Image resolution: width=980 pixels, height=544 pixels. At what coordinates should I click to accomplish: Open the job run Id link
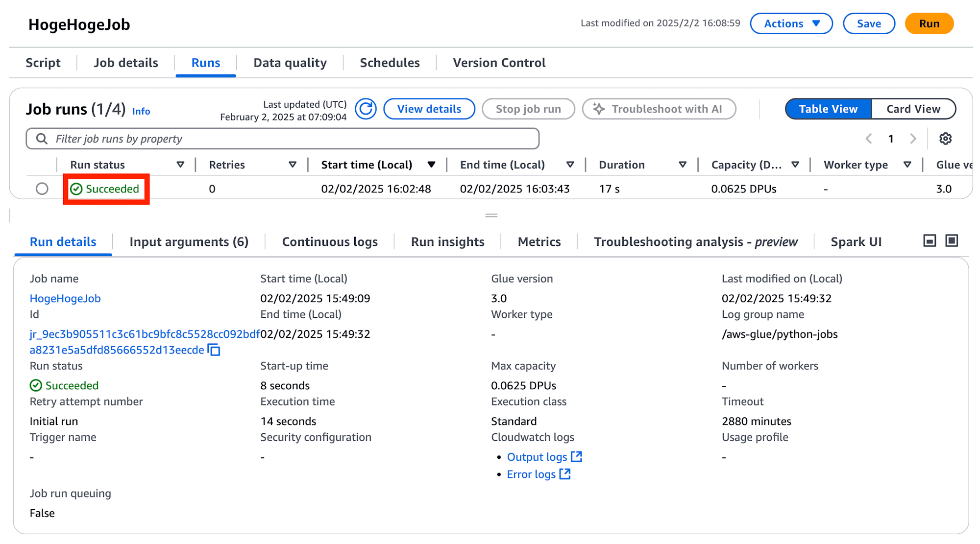pos(145,342)
